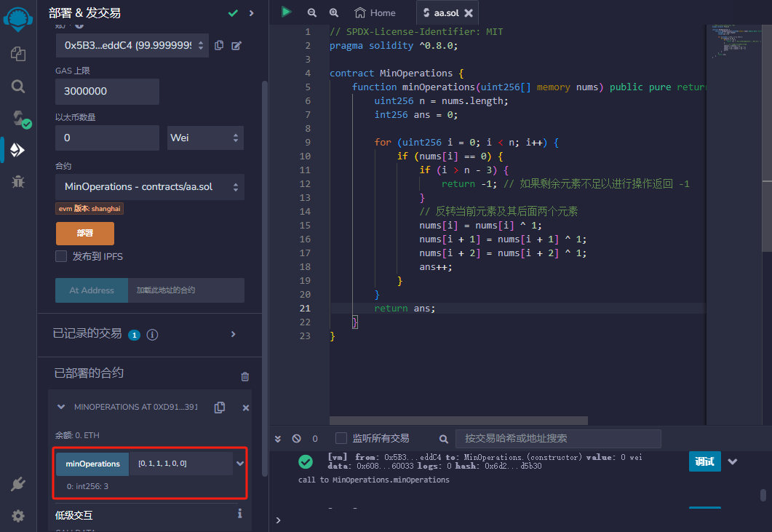Zoom in the editor font

(x=334, y=13)
